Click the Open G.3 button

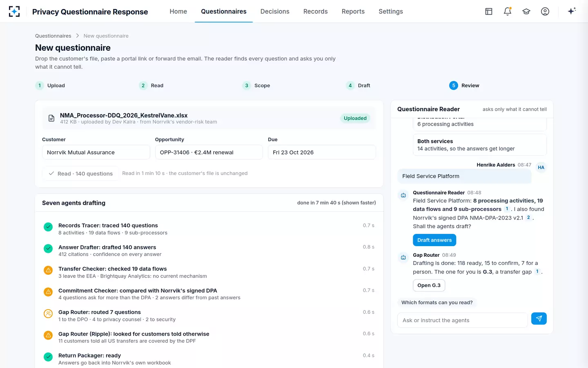[429, 285]
